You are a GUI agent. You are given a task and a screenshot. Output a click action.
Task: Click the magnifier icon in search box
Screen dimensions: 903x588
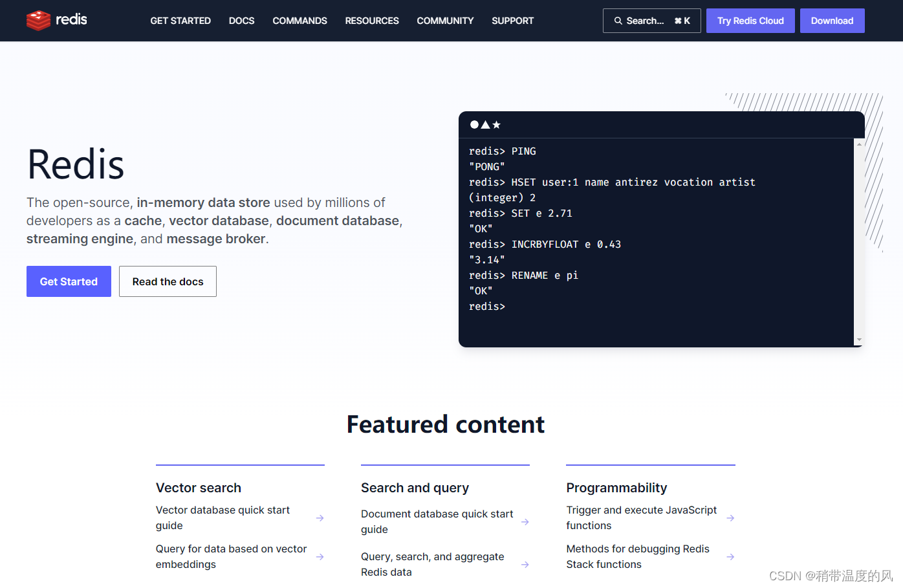(x=618, y=21)
